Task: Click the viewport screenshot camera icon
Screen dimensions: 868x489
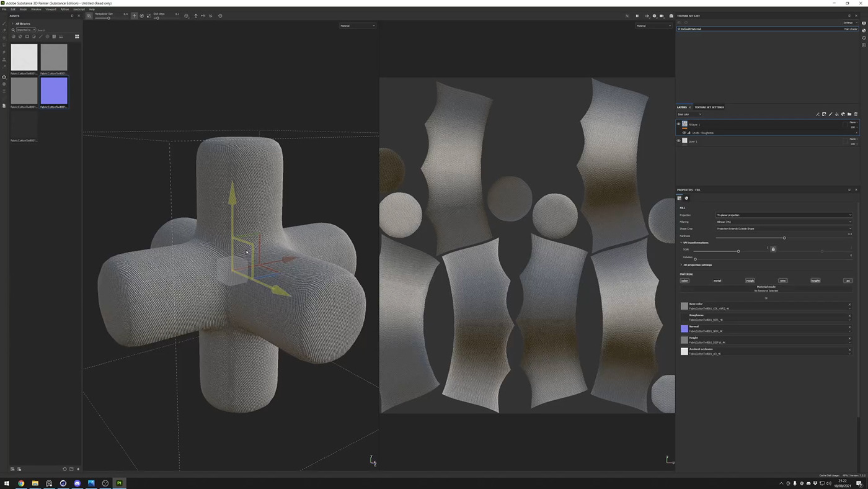Action: (x=671, y=16)
